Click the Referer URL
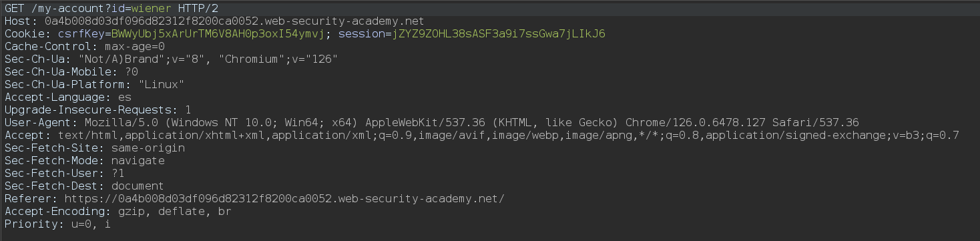The width and height of the screenshot is (980, 241). pos(284,198)
